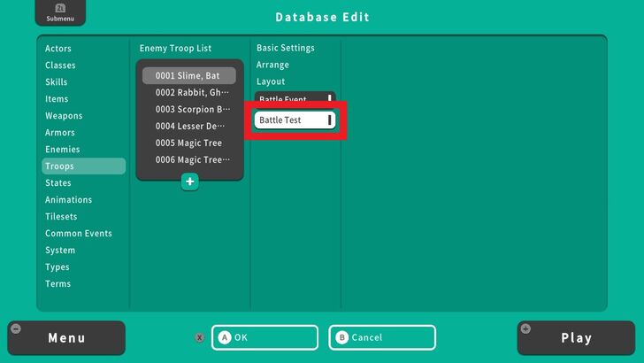
Task: Click the plus icon to add troop
Action: coord(189,181)
